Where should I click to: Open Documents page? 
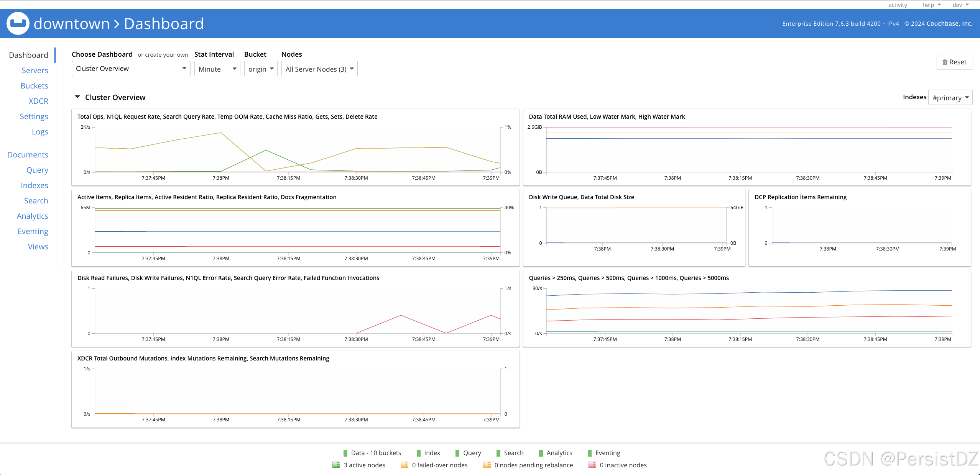[28, 155]
